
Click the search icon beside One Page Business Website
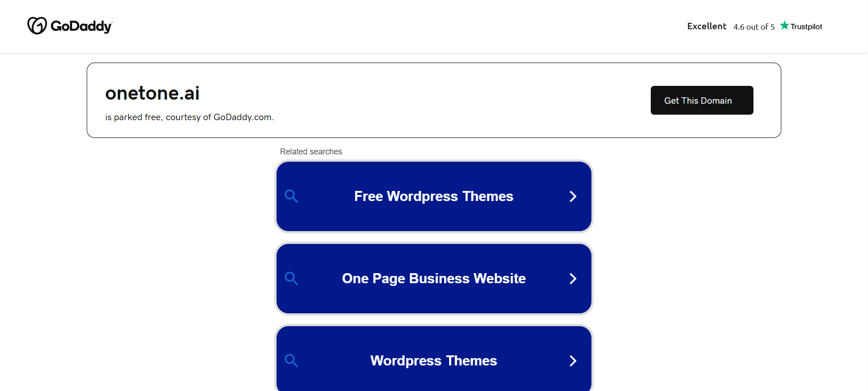click(291, 279)
